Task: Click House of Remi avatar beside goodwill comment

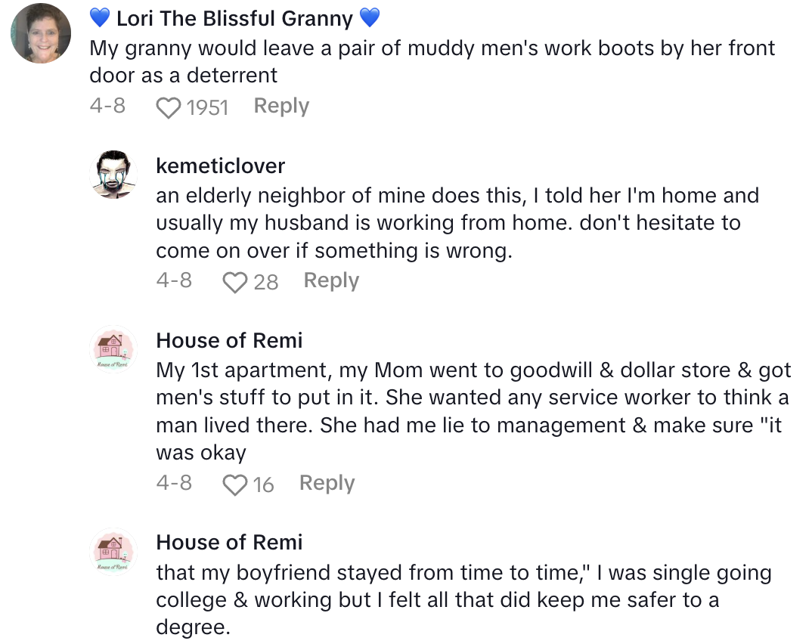Action: 113,351
